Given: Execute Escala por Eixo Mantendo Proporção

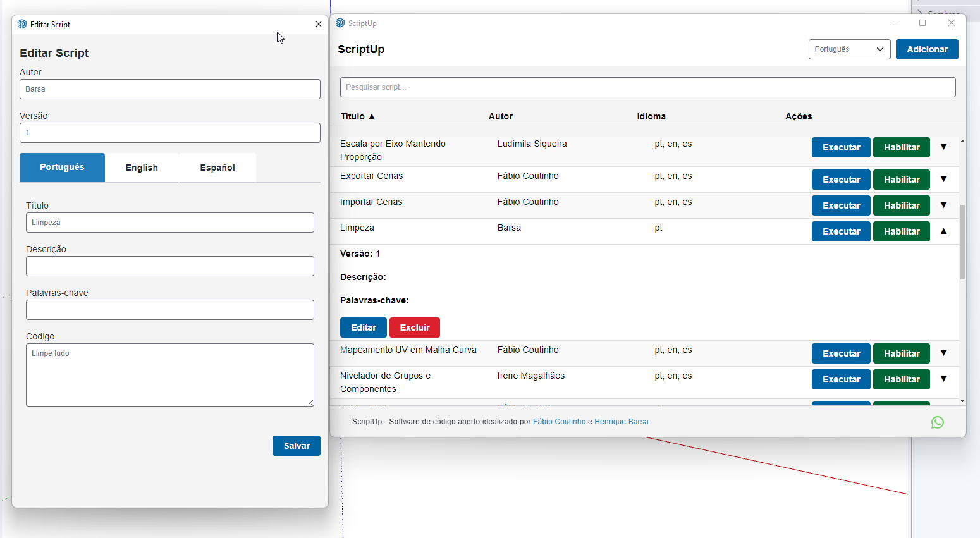Looking at the screenshot, I should [x=841, y=147].
